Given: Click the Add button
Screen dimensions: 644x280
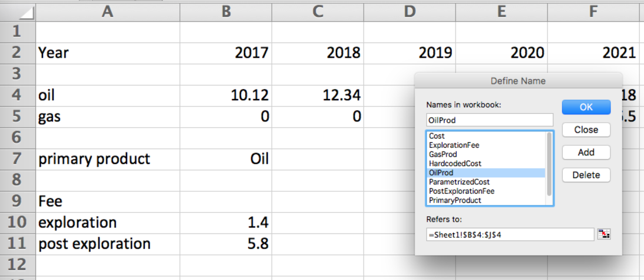Looking at the screenshot, I should point(586,152).
